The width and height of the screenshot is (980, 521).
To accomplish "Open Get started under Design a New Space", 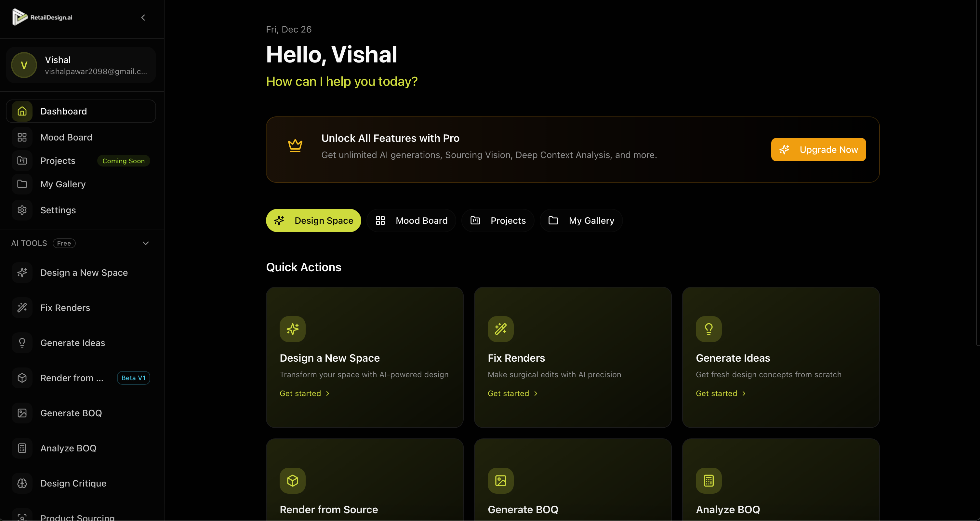I will point(304,393).
